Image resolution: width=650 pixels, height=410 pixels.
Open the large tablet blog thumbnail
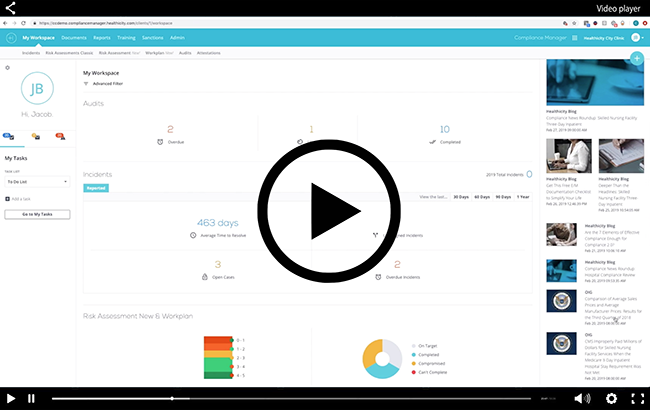pyautogui.click(x=595, y=82)
